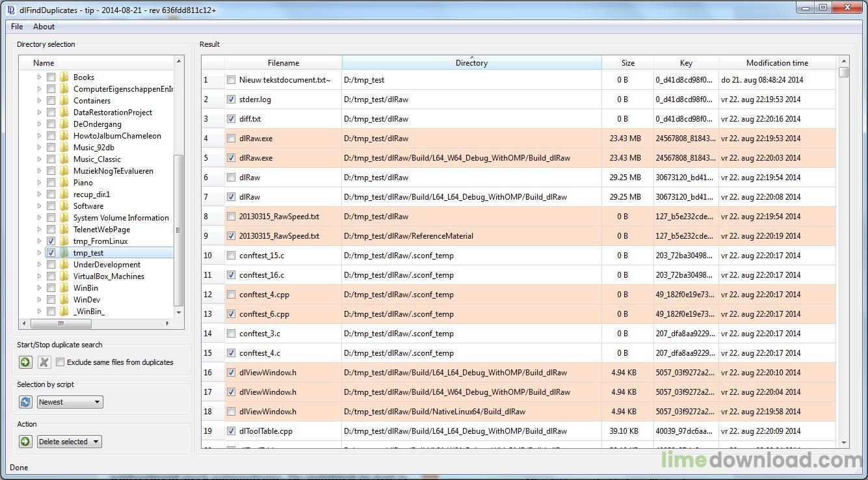Sort results by Modification time header
Image resolution: width=868 pixels, height=480 pixels.
(777, 63)
